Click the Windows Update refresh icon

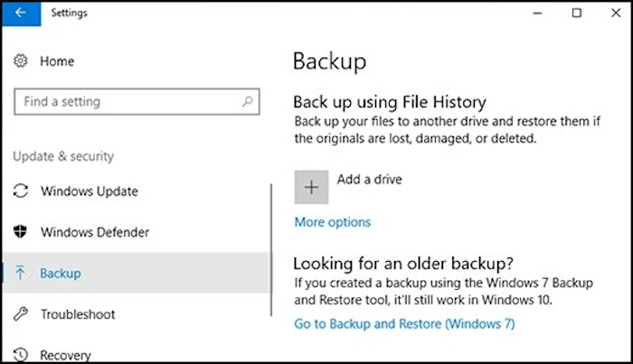21,191
